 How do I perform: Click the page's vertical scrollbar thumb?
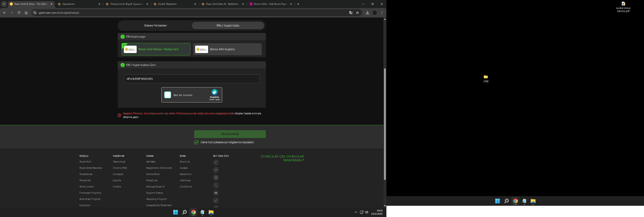pos(385,124)
